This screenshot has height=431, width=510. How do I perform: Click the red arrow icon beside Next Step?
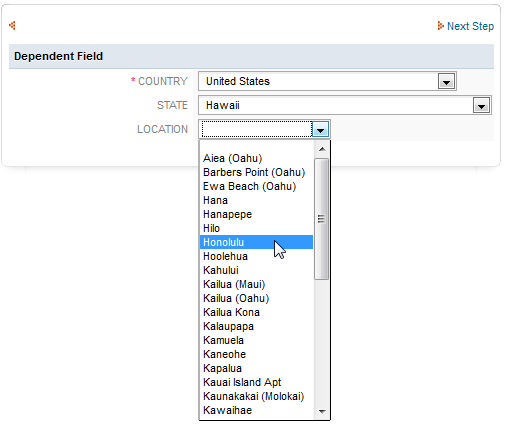(441, 26)
